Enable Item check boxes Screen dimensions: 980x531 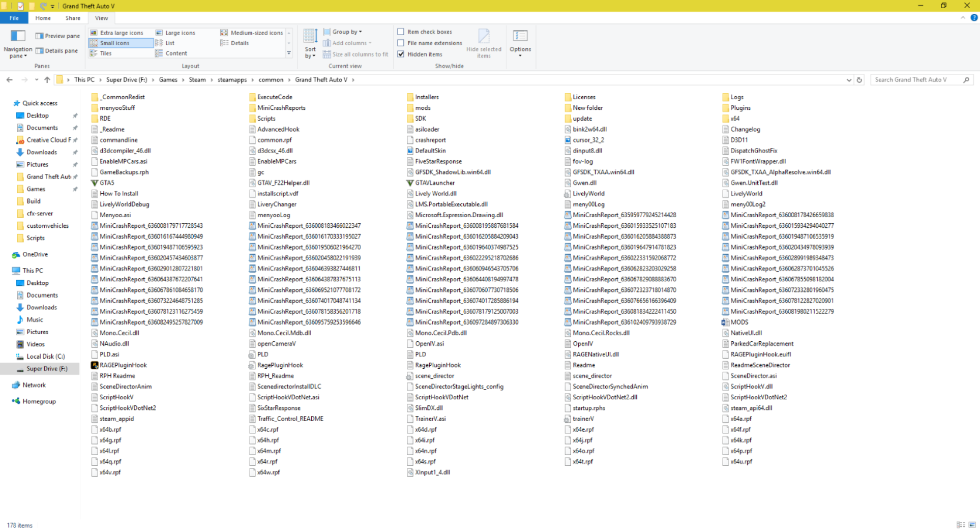click(401, 32)
